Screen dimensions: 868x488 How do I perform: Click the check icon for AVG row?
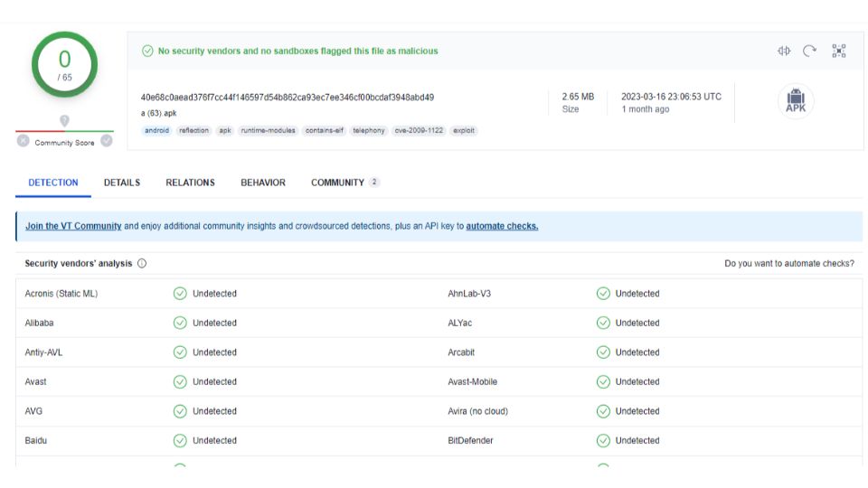click(x=180, y=411)
